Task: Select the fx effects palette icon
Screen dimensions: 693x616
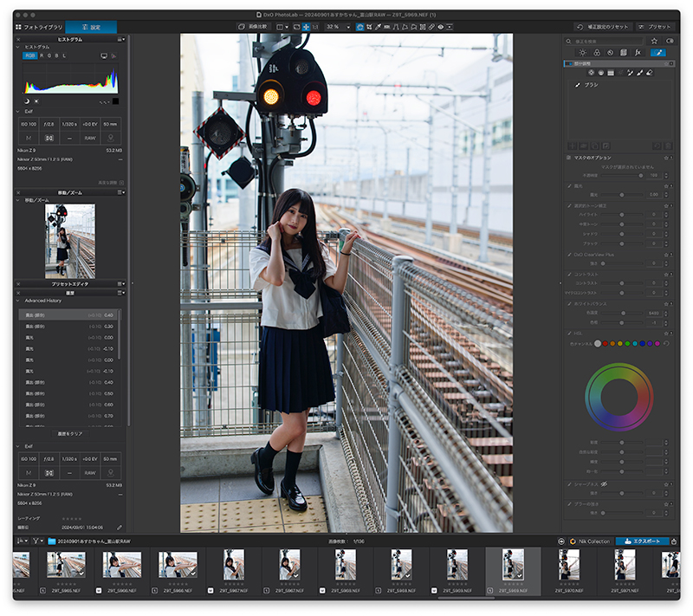Action: point(637,53)
